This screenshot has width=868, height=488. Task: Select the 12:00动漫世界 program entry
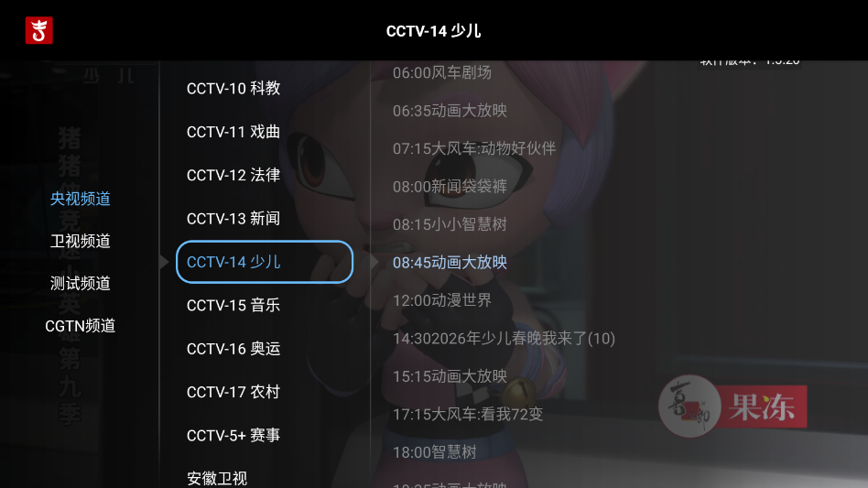coord(442,300)
